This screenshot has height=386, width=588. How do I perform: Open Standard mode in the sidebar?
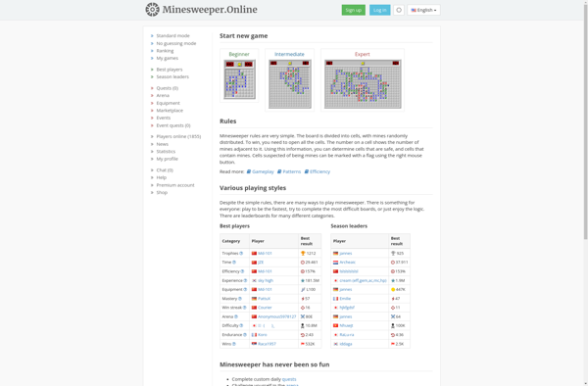coord(172,36)
